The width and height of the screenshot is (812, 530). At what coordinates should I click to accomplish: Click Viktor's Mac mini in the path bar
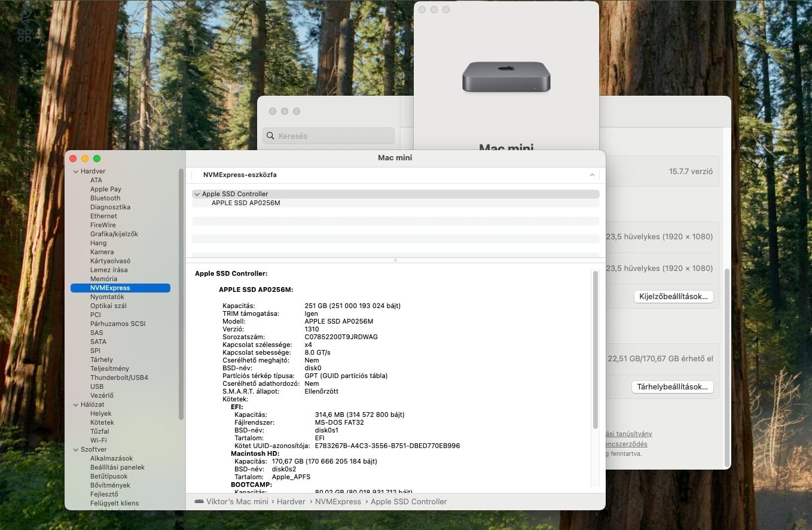pos(237,502)
